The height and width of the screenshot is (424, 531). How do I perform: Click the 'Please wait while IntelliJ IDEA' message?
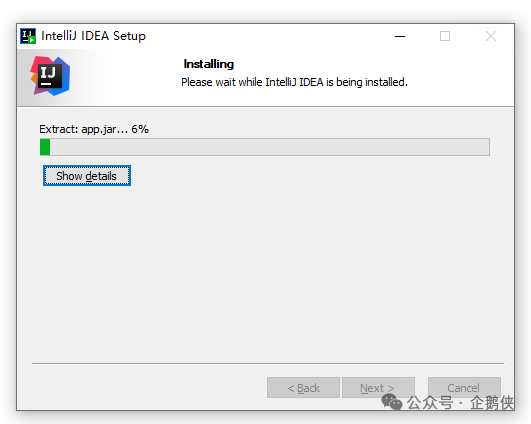tap(294, 82)
